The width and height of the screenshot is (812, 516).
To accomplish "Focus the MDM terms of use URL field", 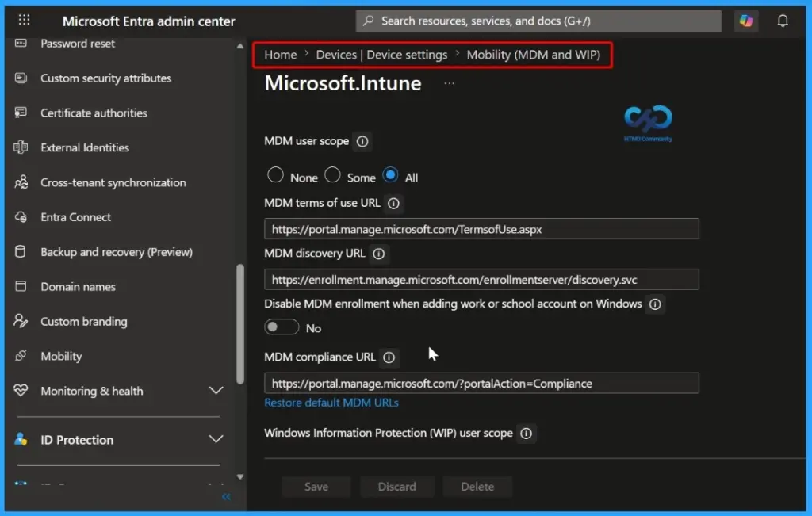I will point(481,229).
